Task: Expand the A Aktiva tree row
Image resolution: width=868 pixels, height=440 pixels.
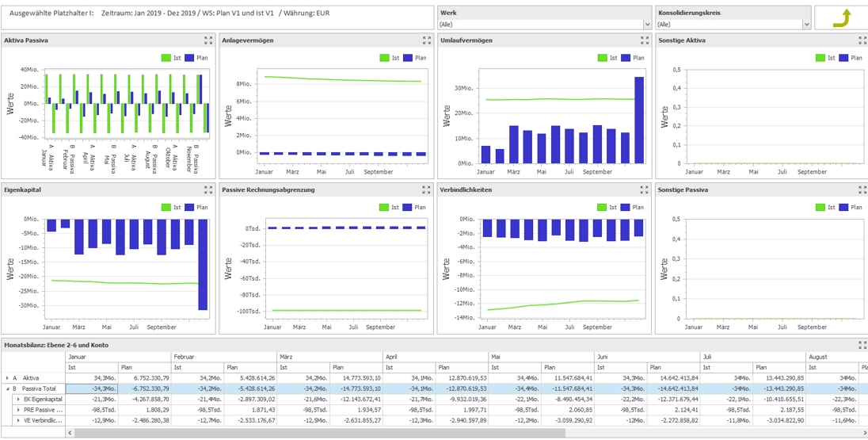Action: pos(7,378)
